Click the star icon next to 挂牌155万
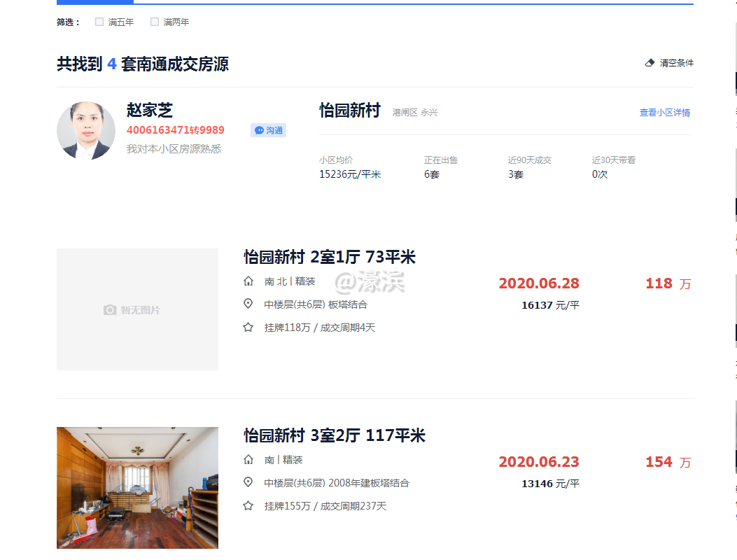The width and height of the screenshot is (737, 560). pyautogui.click(x=248, y=505)
